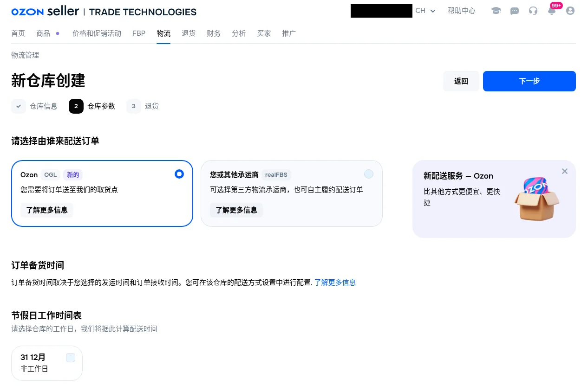Viewport: 588px width, 392px height.
Task: Open the 商品 tab
Action: (x=43, y=33)
